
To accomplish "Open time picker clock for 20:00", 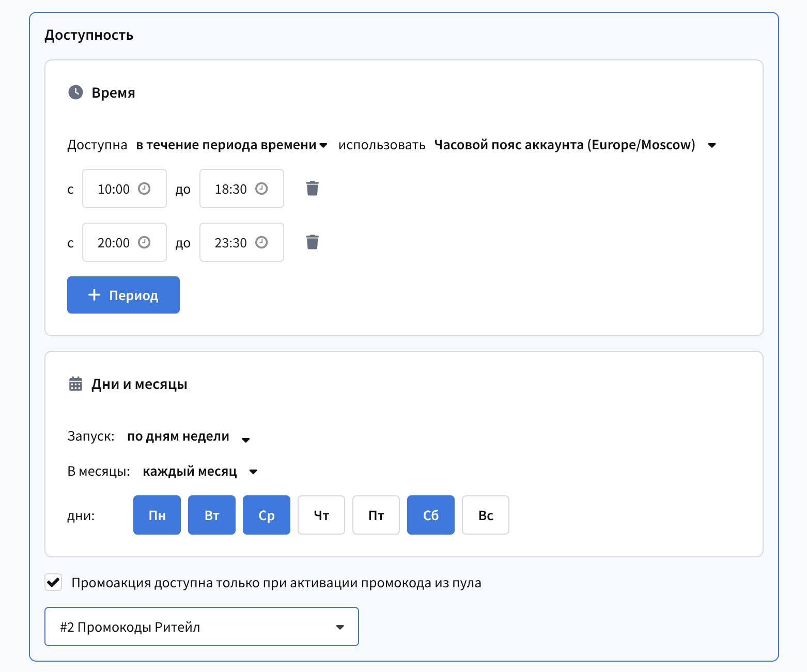I will point(144,242).
